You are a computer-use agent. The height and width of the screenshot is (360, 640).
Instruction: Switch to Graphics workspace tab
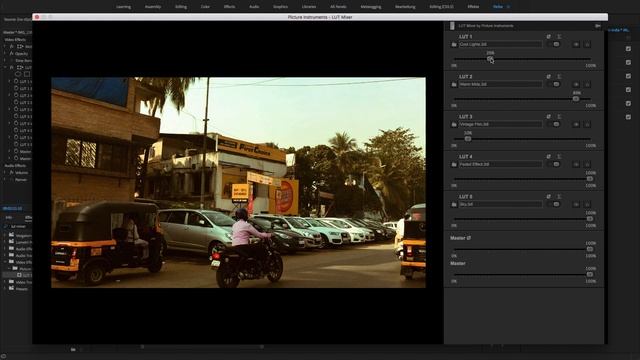[280, 7]
